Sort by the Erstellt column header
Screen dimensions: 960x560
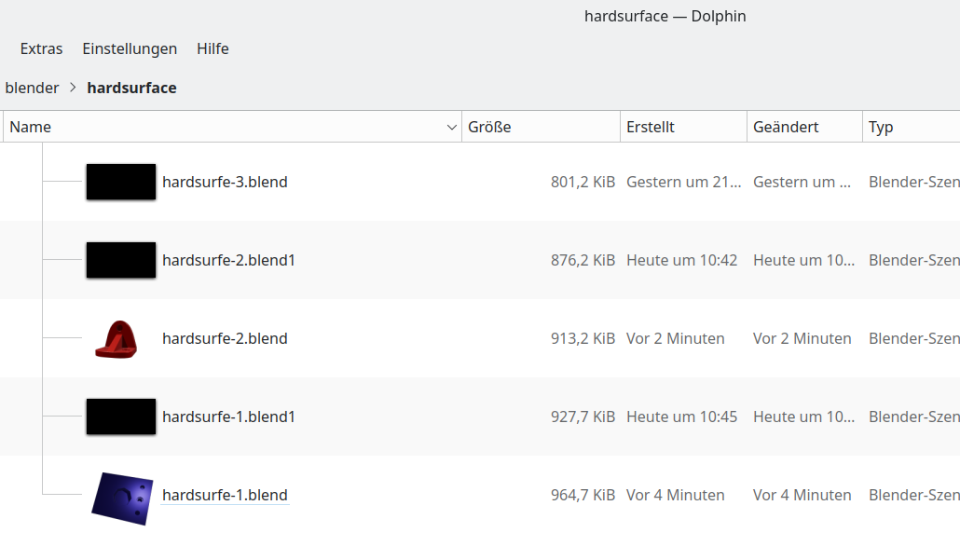click(x=651, y=127)
